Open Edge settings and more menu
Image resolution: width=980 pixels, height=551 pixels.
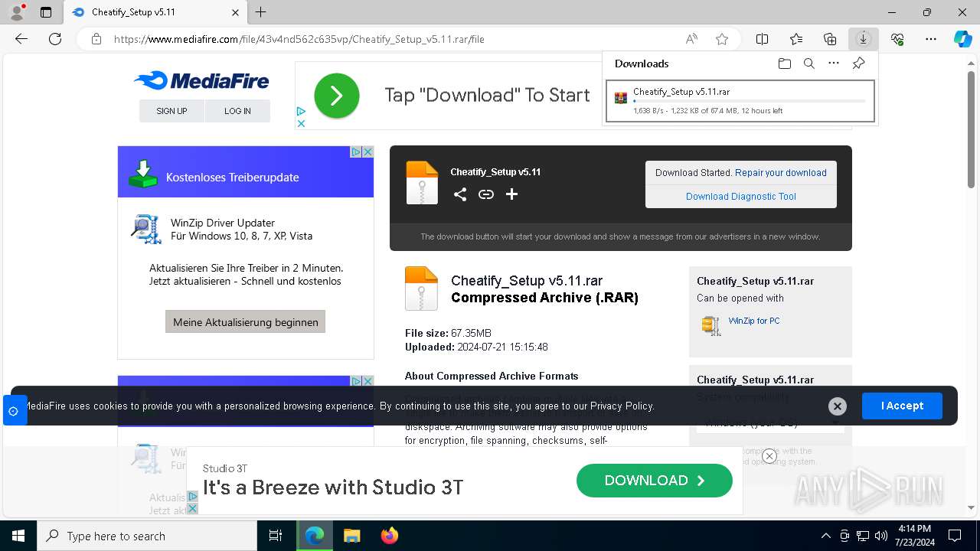[931, 39]
